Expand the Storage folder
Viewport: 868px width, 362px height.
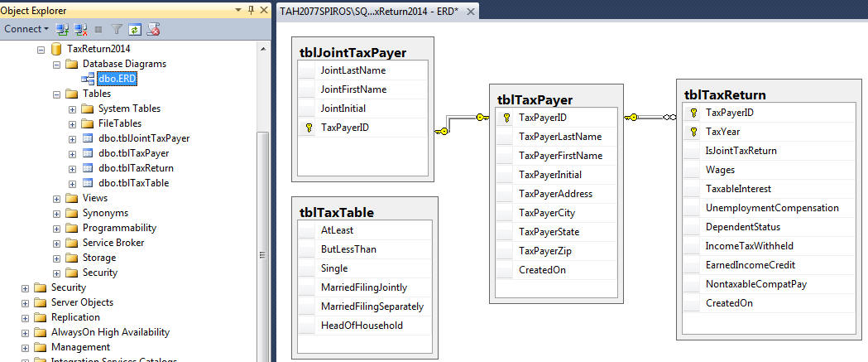[x=56, y=258]
